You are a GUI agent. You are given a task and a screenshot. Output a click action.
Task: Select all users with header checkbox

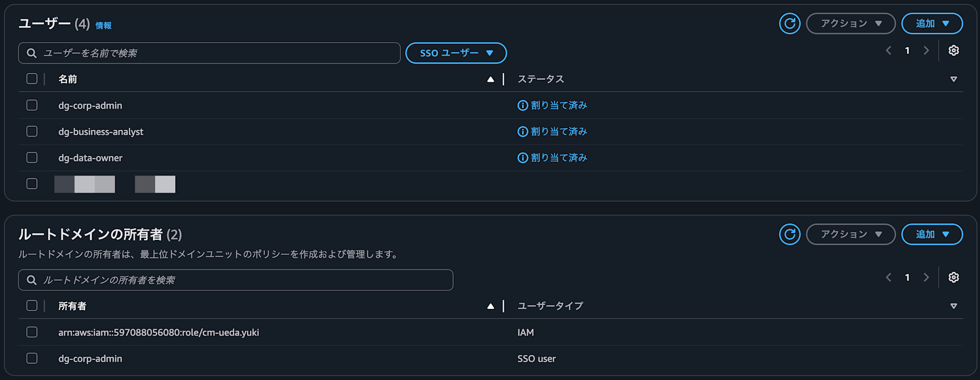click(32, 79)
